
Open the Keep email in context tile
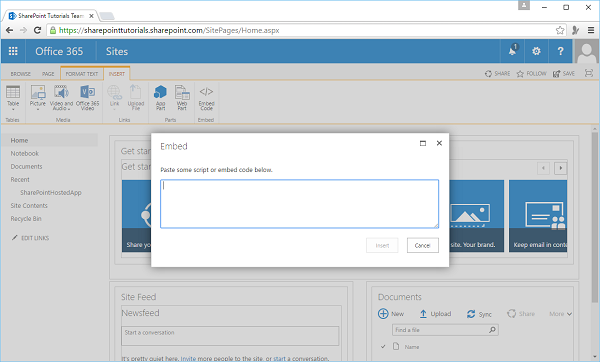coord(538,216)
